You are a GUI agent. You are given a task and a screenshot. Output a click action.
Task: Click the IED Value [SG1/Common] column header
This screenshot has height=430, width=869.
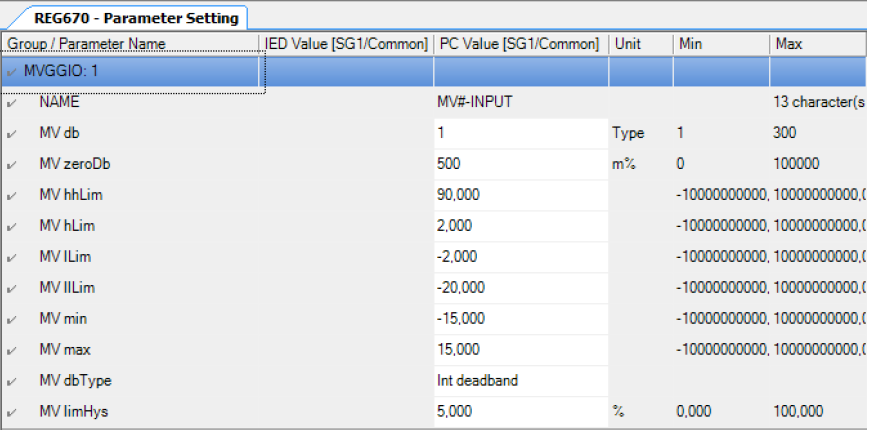(347, 44)
